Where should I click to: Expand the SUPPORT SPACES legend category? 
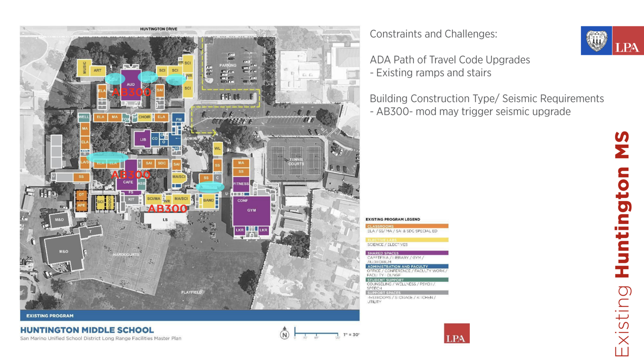(407, 292)
